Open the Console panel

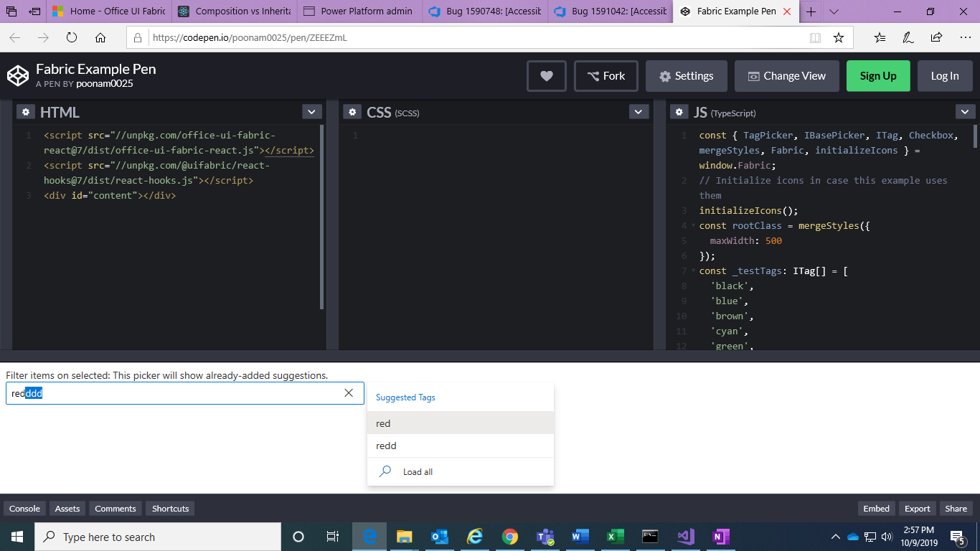tap(24, 509)
